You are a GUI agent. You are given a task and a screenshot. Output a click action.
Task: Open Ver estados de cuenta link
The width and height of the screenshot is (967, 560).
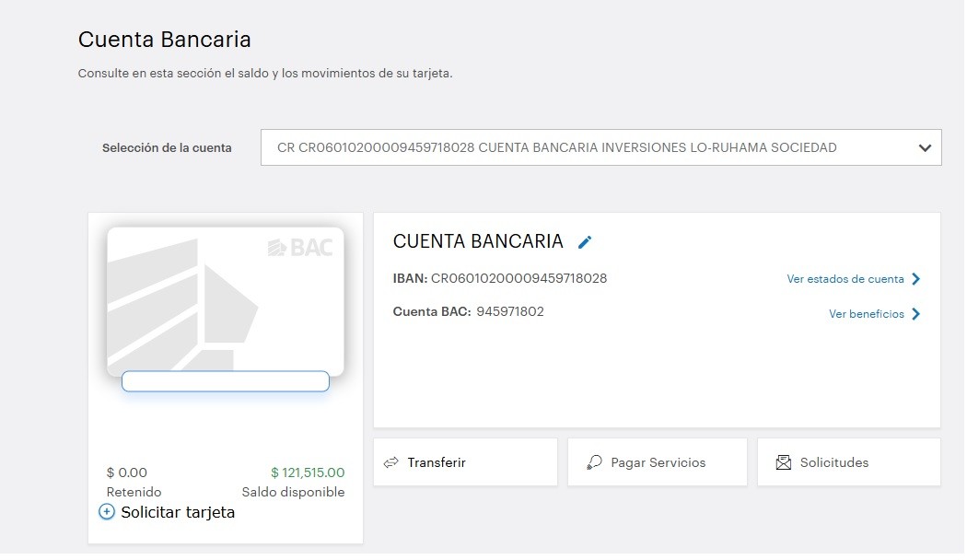click(x=845, y=279)
